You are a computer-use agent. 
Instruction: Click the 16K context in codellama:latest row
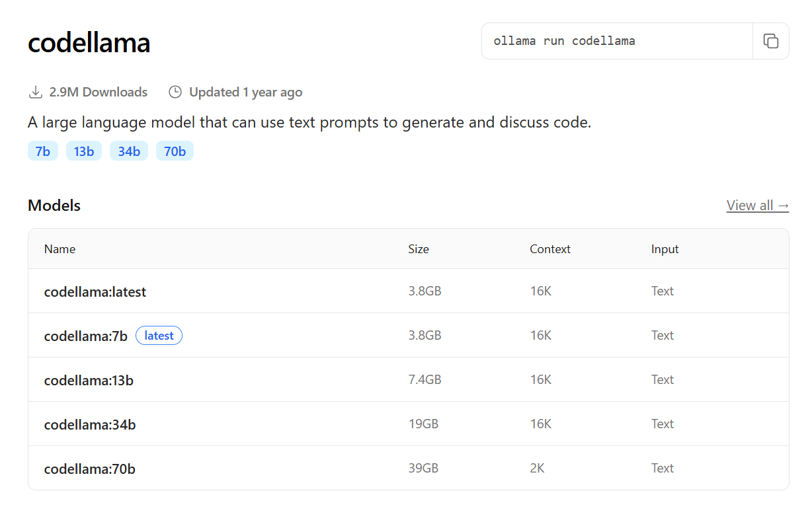540,291
